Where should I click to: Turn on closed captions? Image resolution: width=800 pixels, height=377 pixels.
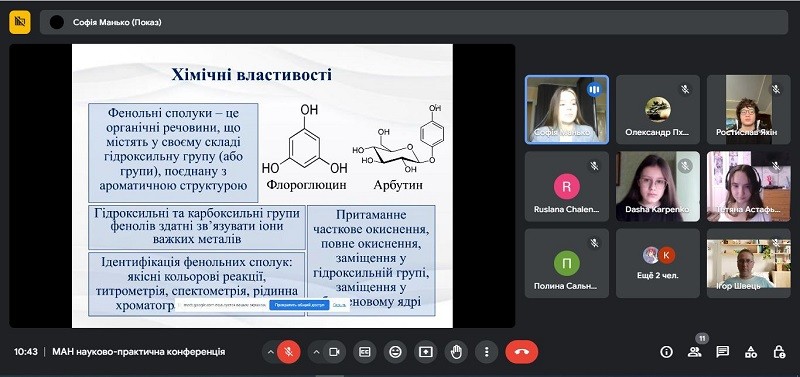(365, 352)
